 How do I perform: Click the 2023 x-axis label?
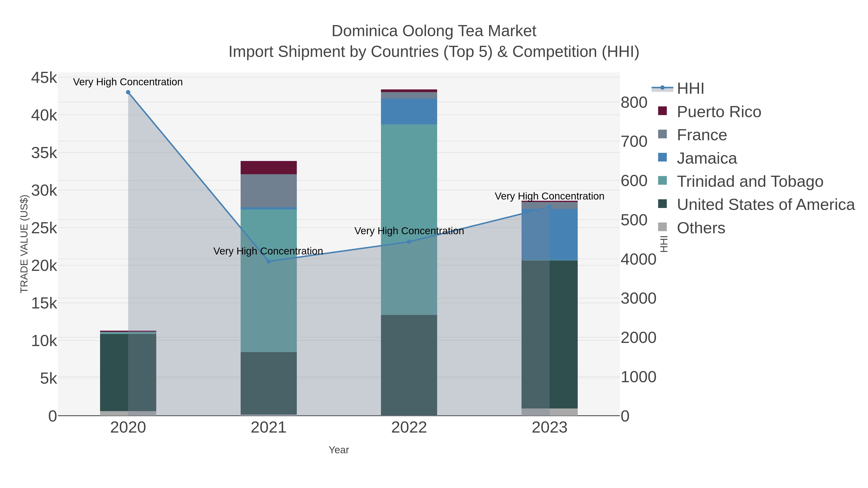coord(549,428)
